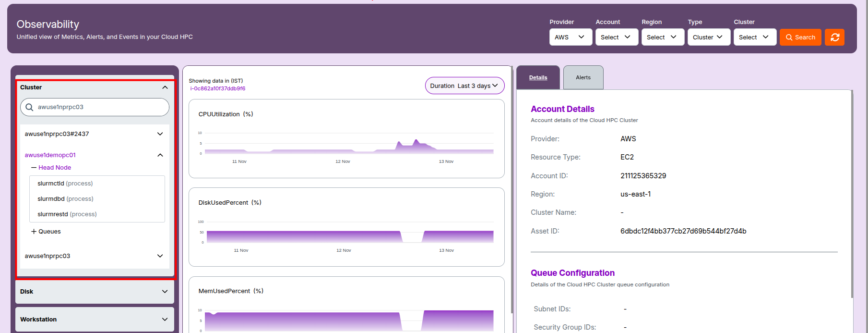Open the Duration Last 3 days dropdown
The height and width of the screenshot is (333, 868).
pyautogui.click(x=464, y=86)
